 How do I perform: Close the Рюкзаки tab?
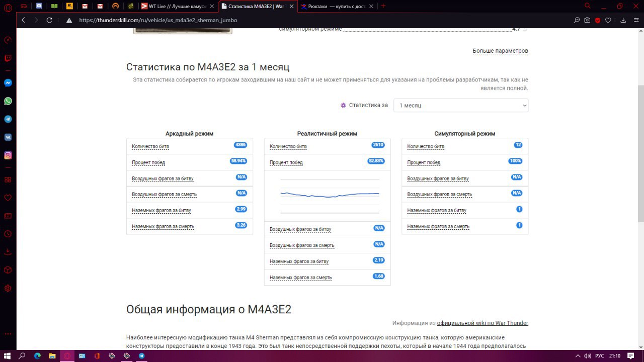coord(371,6)
